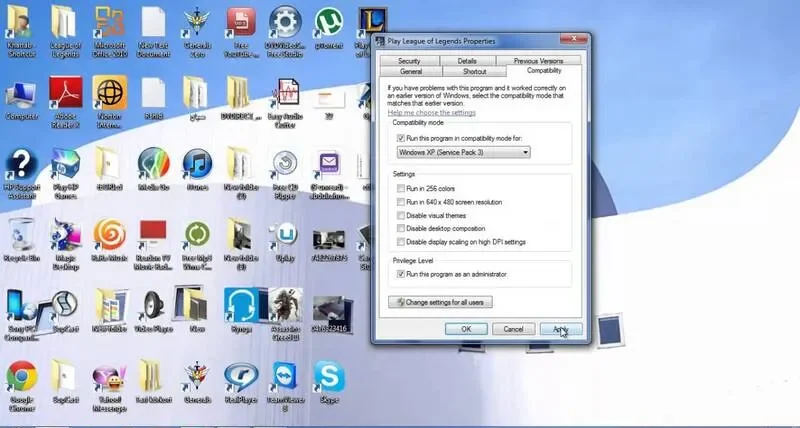This screenshot has height=428, width=800.
Task: Launch Skype from the desktop
Action: tap(329, 377)
